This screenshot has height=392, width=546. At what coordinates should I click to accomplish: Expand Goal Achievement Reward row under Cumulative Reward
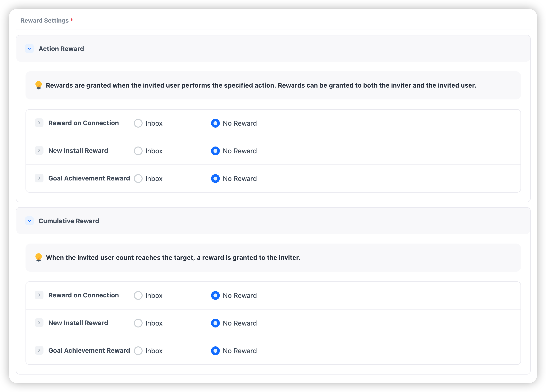pos(39,351)
